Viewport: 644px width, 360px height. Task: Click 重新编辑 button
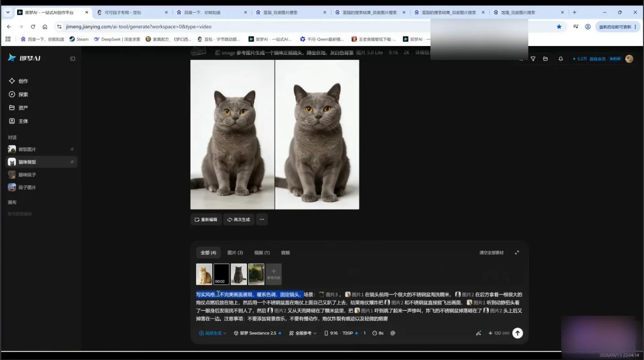coord(206,219)
